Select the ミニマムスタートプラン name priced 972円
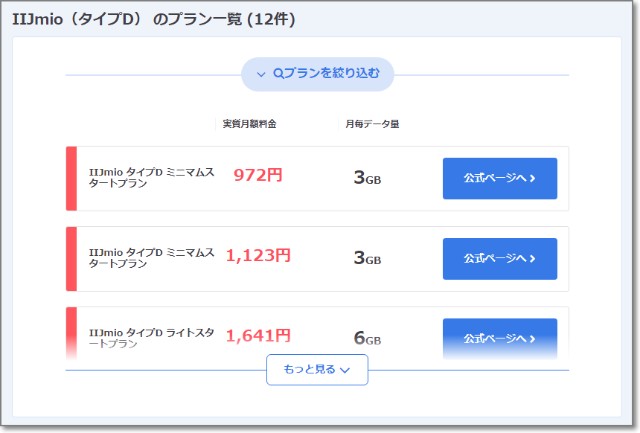Viewport: 640px width, 433px height. [x=151, y=178]
